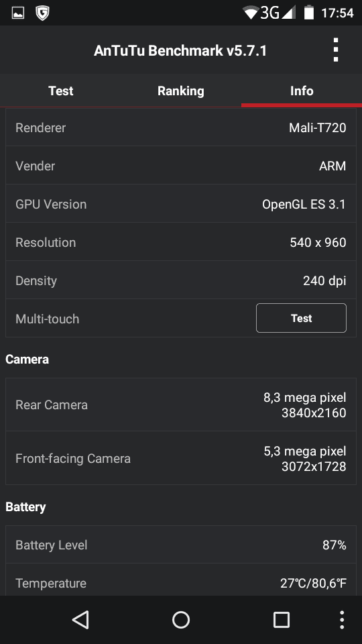This screenshot has width=362, height=644.
Task: Tap the G shield icon in status bar
Action: coord(42,13)
